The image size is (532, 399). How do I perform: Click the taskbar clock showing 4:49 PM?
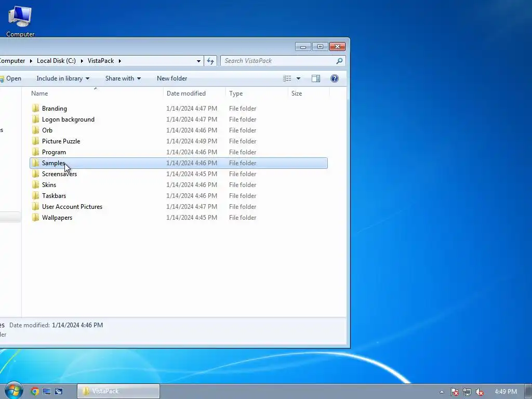point(506,392)
